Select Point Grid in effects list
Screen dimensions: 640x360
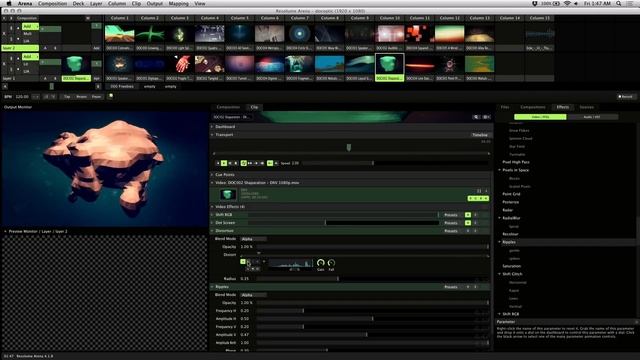511,194
